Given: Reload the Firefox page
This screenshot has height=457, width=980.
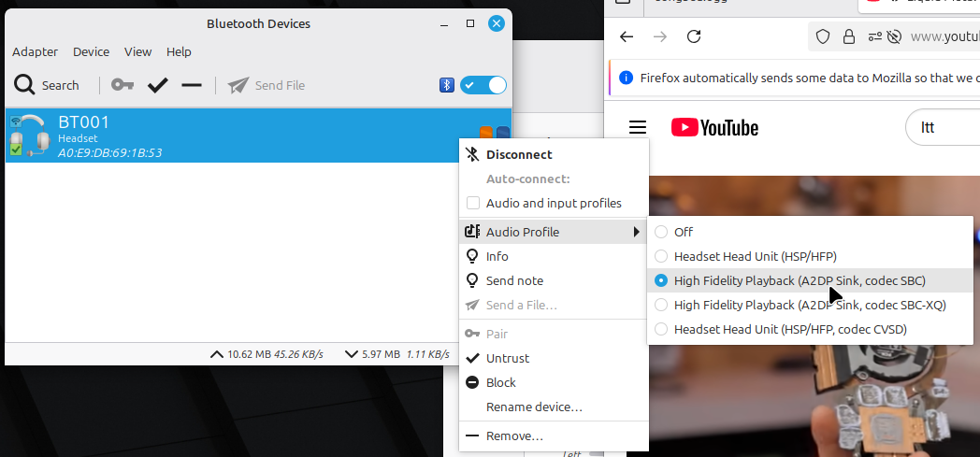Looking at the screenshot, I should pos(694,36).
